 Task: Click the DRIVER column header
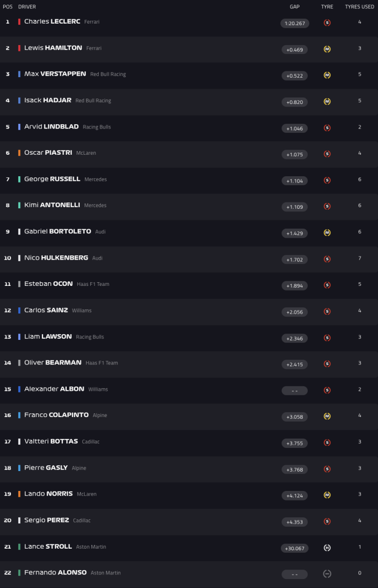point(26,7)
